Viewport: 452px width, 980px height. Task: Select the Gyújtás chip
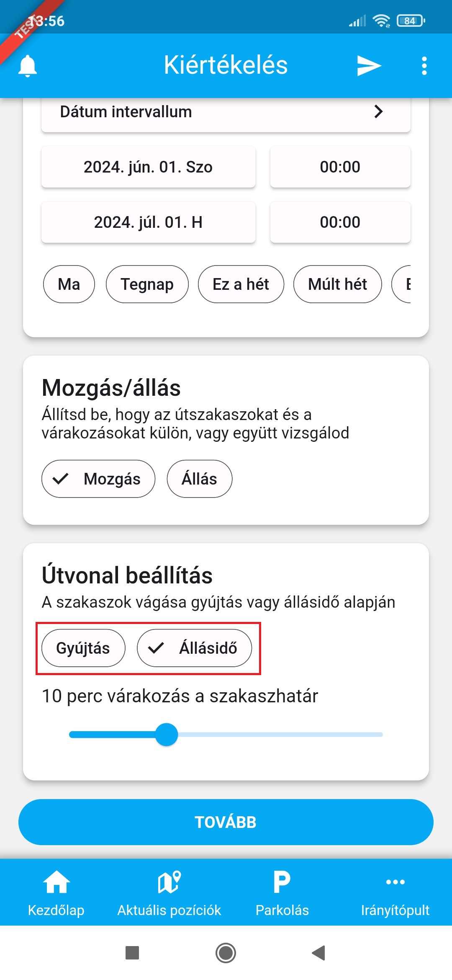pyautogui.click(x=83, y=648)
